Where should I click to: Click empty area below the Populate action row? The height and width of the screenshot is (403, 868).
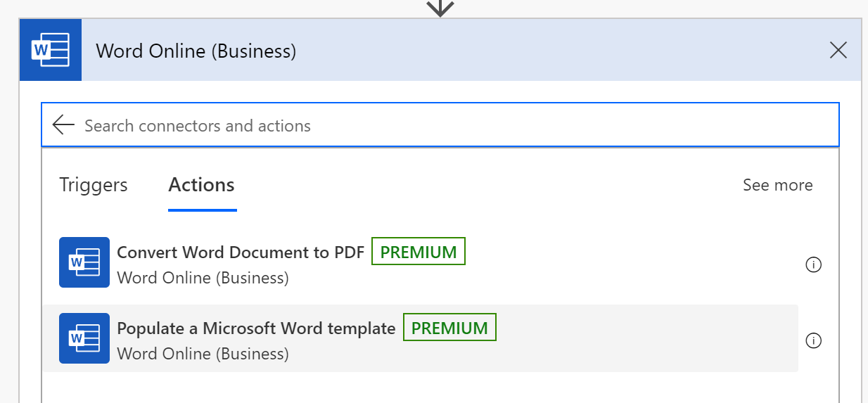[440, 388]
